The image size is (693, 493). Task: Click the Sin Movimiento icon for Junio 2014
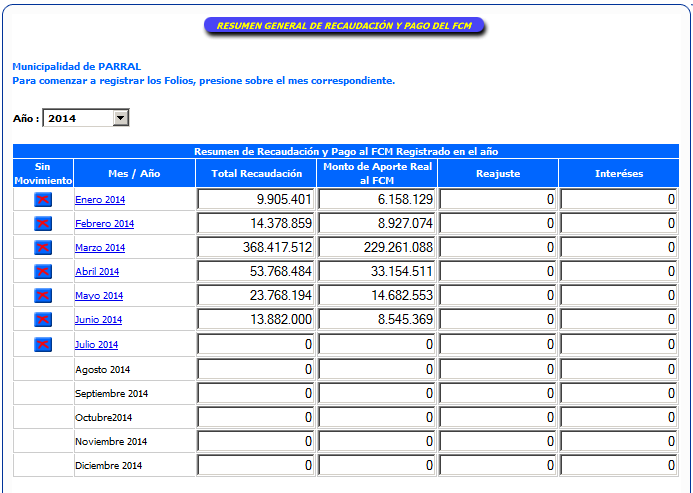point(43,319)
